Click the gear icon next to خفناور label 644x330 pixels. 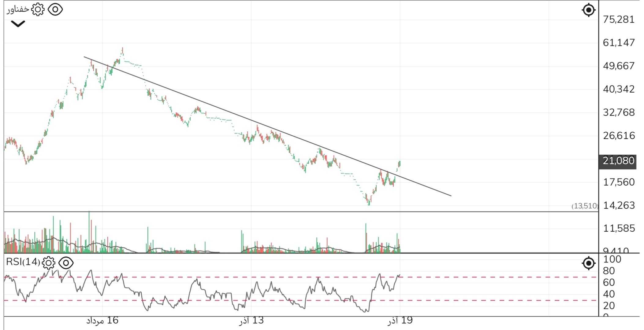coord(38,9)
